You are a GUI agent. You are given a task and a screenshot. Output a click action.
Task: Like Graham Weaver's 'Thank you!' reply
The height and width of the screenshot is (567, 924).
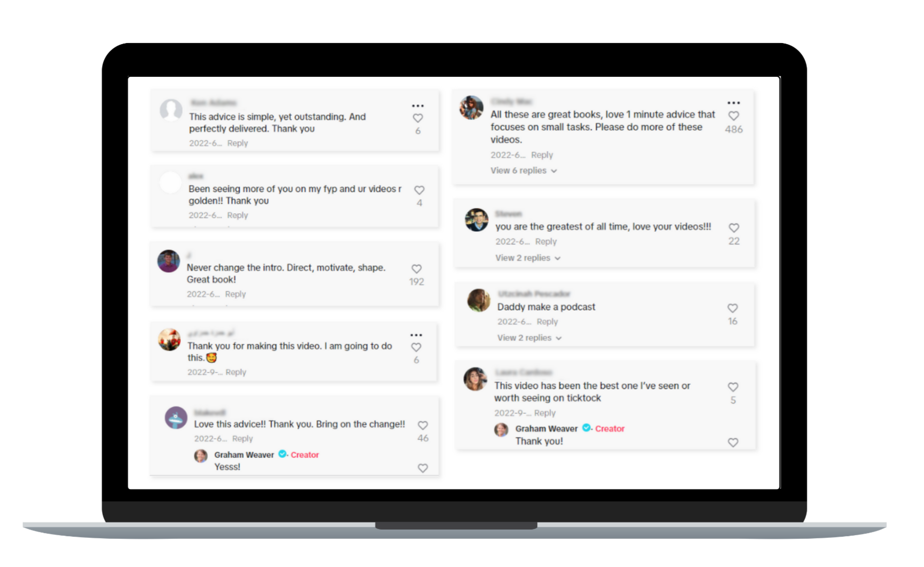click(x=733, y=442)
